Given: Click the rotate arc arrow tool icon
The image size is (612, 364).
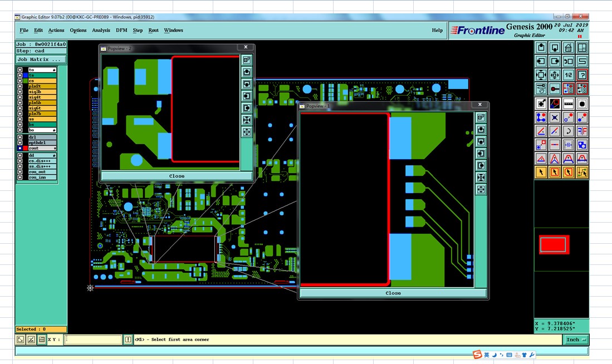Looking at the screenshot, I should click(x=568, y=131).
